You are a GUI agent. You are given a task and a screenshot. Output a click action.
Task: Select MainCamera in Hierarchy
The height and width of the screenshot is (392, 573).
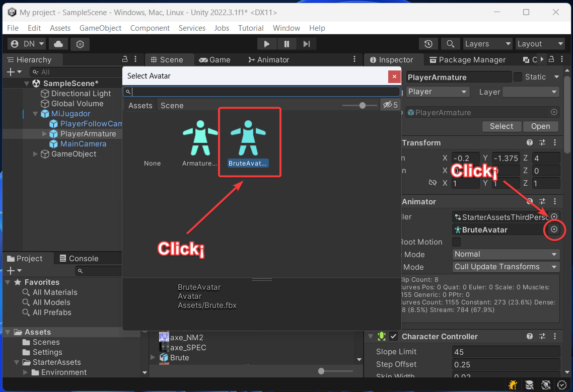[83, 144]
